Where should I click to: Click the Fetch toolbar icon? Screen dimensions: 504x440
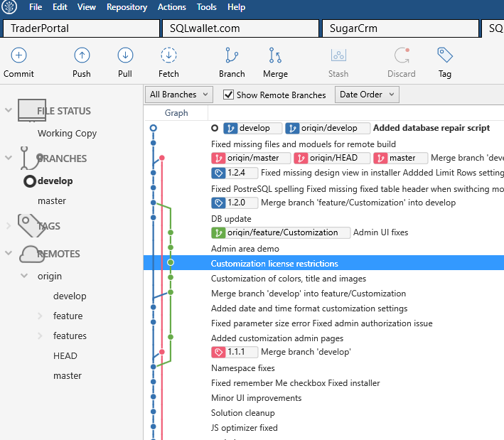[168, 55]
